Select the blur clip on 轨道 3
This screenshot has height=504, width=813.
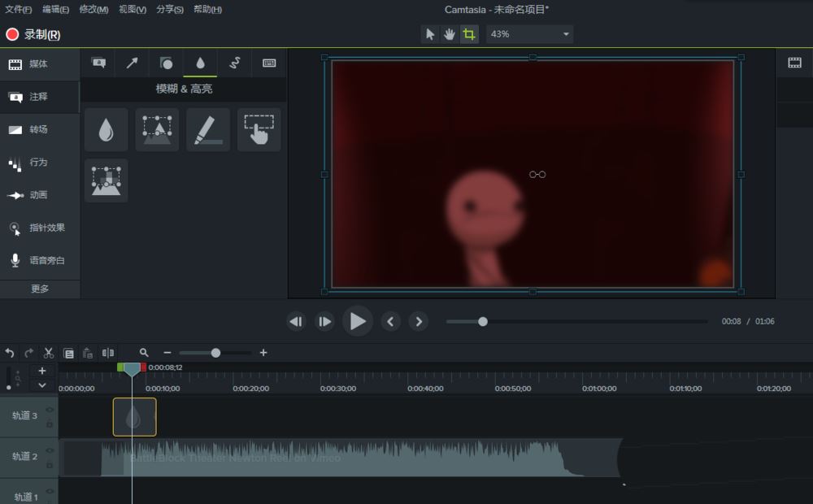coord(134,417)
